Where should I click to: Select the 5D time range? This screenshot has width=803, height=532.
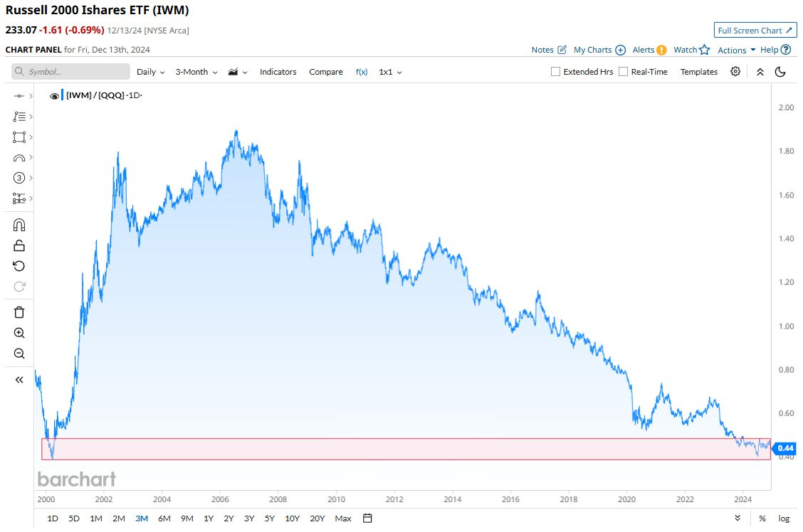(x=74, y=518)
